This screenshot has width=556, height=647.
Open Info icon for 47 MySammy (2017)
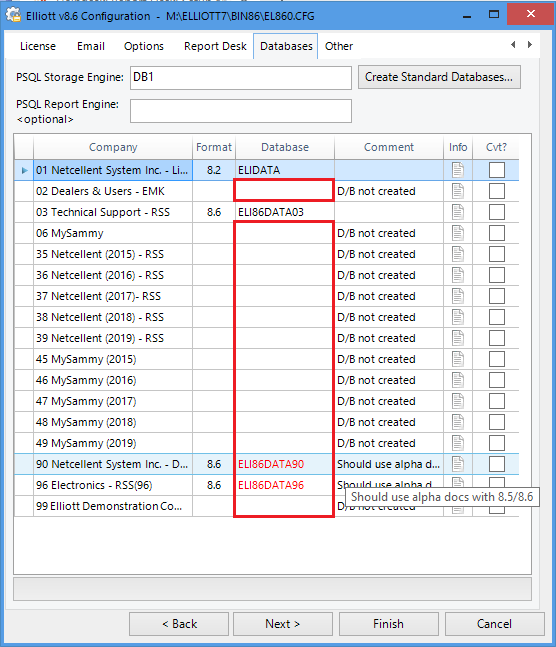tap(458, 401)
